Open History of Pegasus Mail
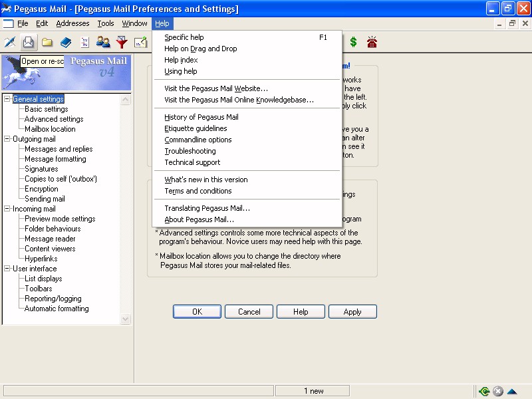 (247, 117)
